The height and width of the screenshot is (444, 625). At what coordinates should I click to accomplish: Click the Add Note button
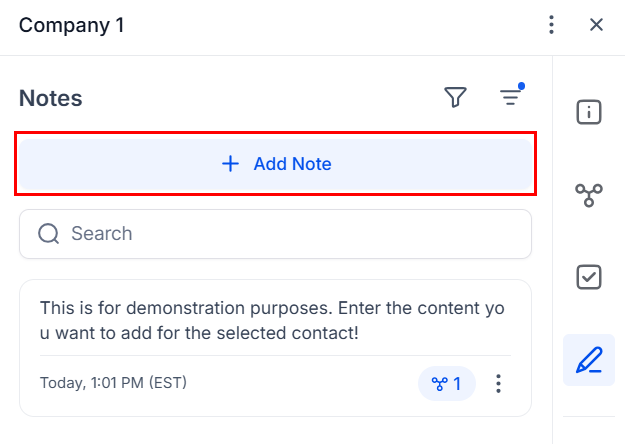(275, 164)
